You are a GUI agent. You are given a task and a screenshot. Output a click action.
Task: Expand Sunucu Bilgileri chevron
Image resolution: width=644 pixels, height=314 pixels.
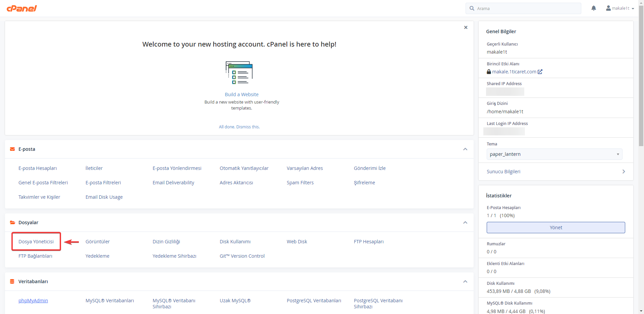click(x=624, y=172)
